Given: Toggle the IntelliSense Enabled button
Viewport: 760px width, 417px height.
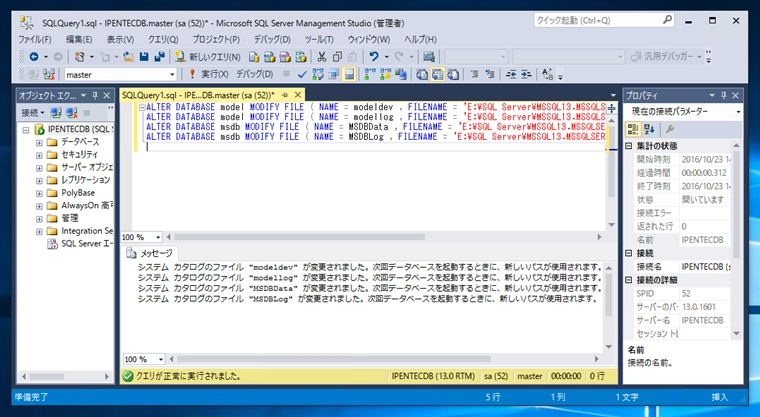Looking at the screenshot, I should 349,74.
